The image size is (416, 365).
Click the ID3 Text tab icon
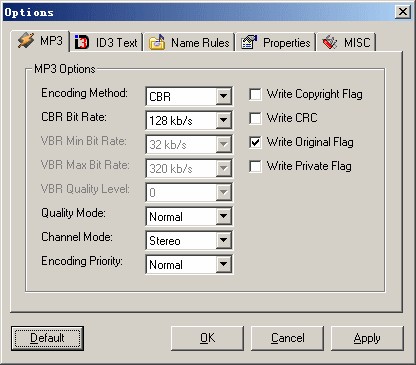click(82, 42)
